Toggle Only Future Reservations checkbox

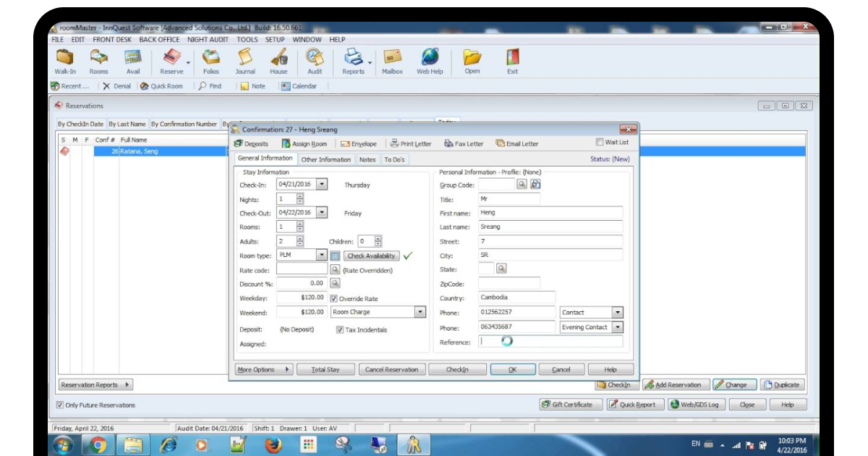coord(60,405)
